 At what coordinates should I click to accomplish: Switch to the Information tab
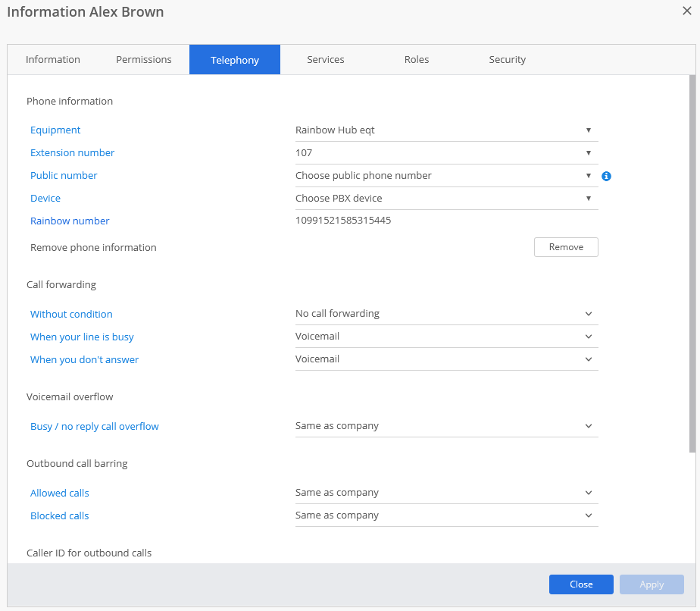pyautogui.click(x=53, y=59)
